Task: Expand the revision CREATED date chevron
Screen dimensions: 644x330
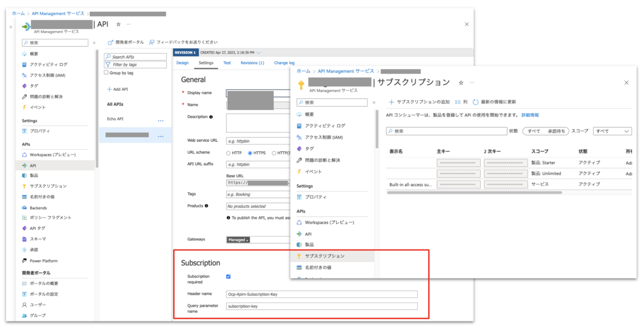Action: point(259,53)
